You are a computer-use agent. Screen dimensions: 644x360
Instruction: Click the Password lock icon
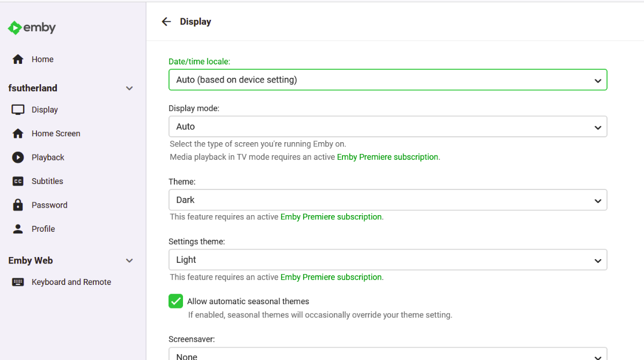(x=18, y=205)
